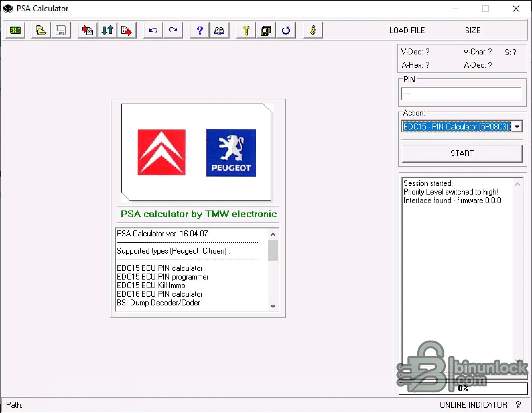Click the LOAD FILE label
This screenshot has height=413, width=532.
tap(407, 31)
